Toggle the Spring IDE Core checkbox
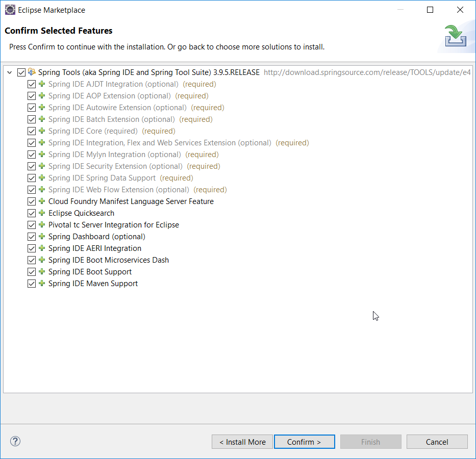The height and width of the screenshot is (459, 476). (32, 131)
